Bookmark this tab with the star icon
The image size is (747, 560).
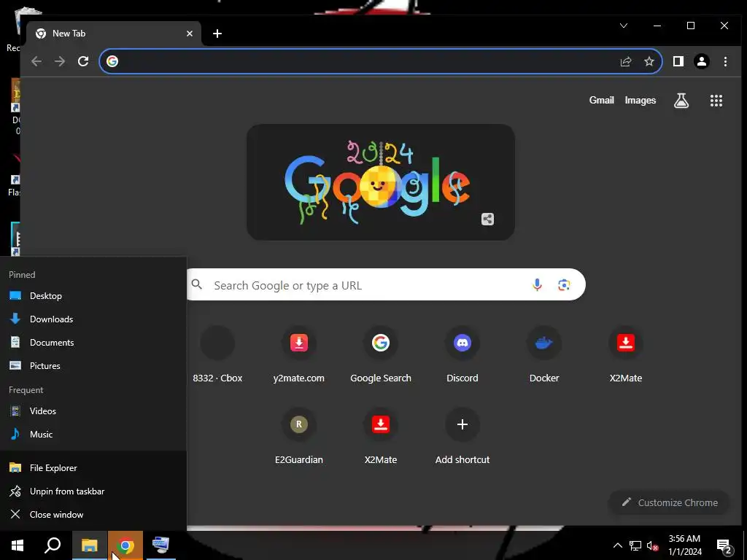point(649,61)
